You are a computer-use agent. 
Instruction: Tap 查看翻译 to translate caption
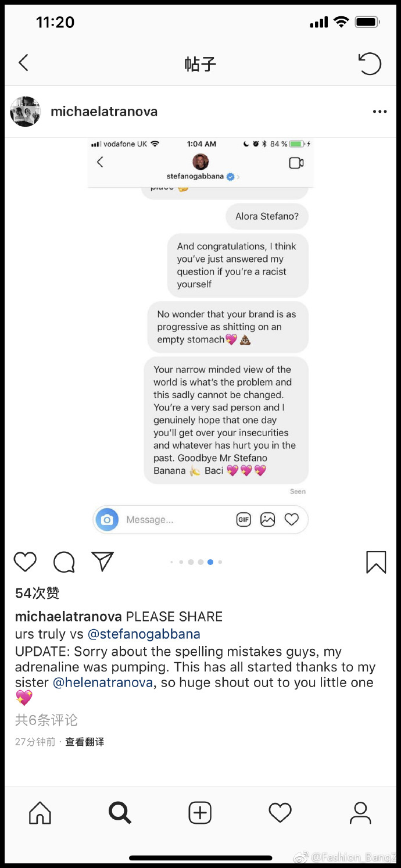coord(85,742)
